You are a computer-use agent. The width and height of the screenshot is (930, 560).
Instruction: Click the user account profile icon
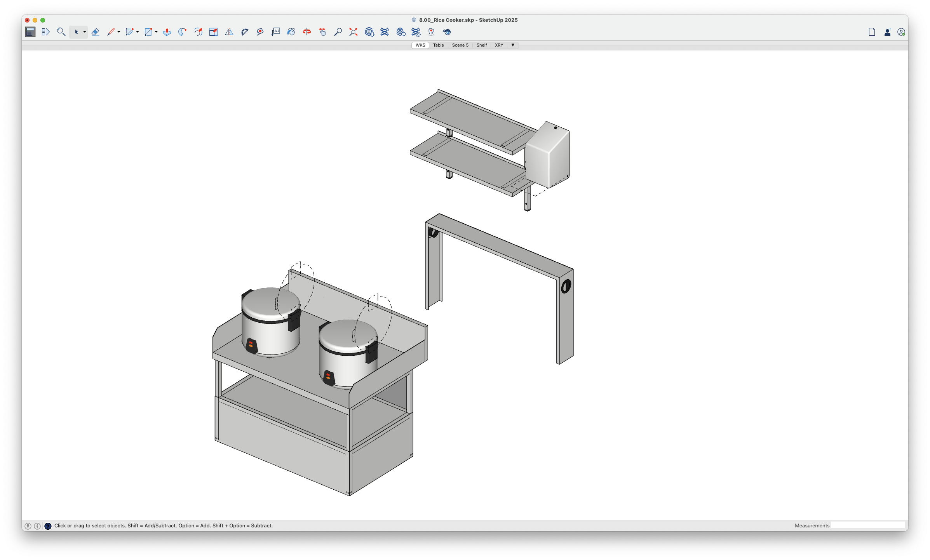(x=901, y=32)
